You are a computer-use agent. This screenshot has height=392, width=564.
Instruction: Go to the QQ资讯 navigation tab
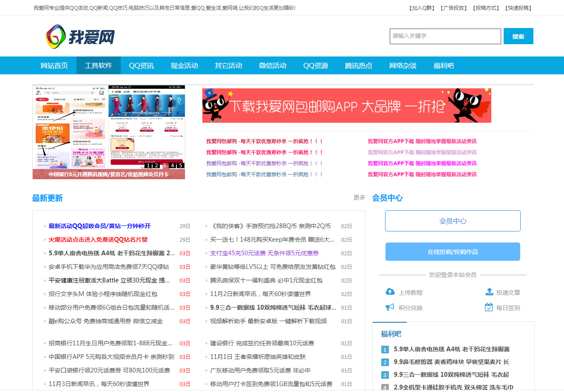pos(142,65)
